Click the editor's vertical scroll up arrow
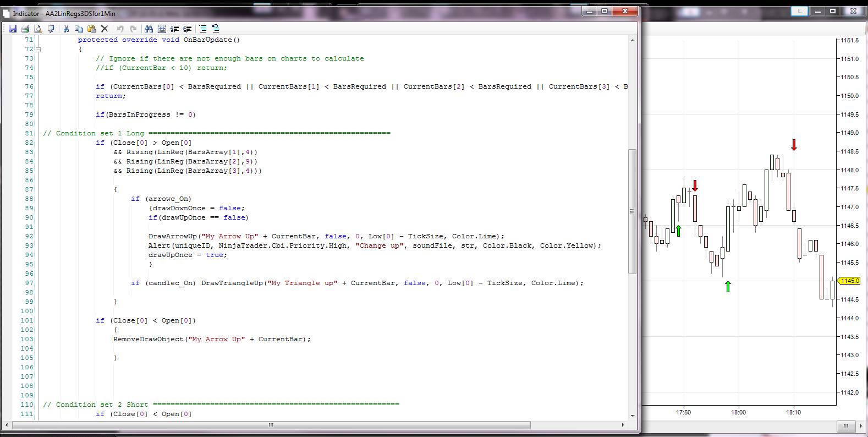Screen dimensions: 868x437 click(x=633, y=40)
